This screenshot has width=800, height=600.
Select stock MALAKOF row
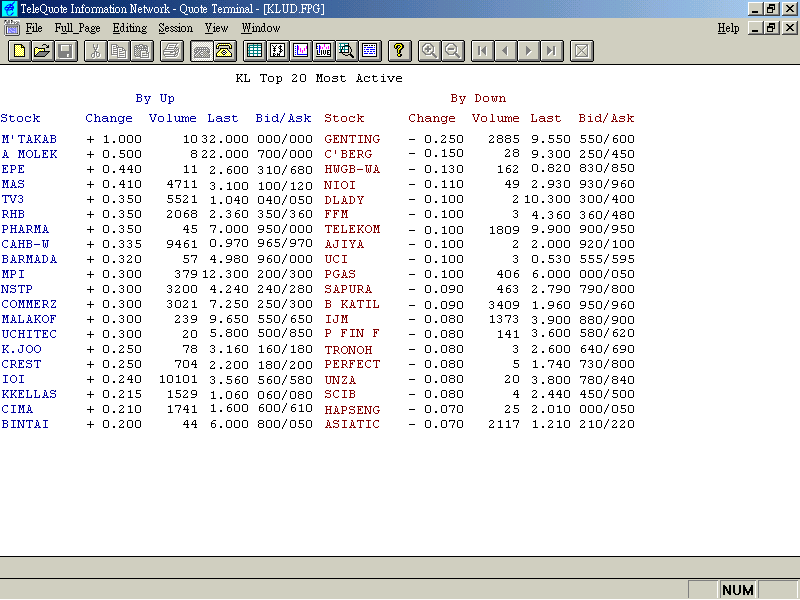29,319
